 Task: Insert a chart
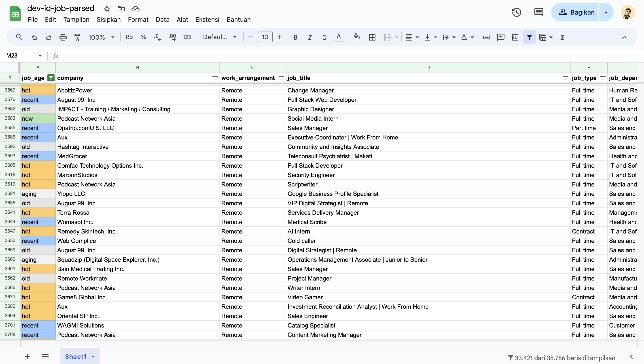tap(515, 37)
